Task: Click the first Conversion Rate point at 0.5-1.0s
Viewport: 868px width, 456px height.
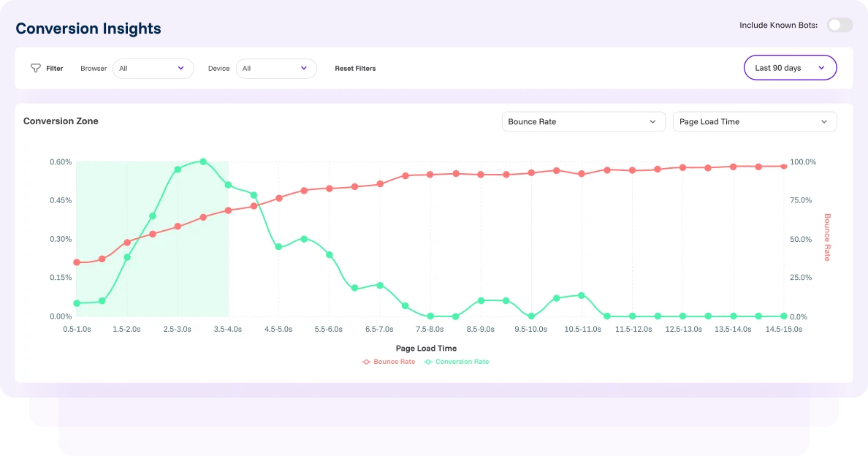Action: point(77,303)
